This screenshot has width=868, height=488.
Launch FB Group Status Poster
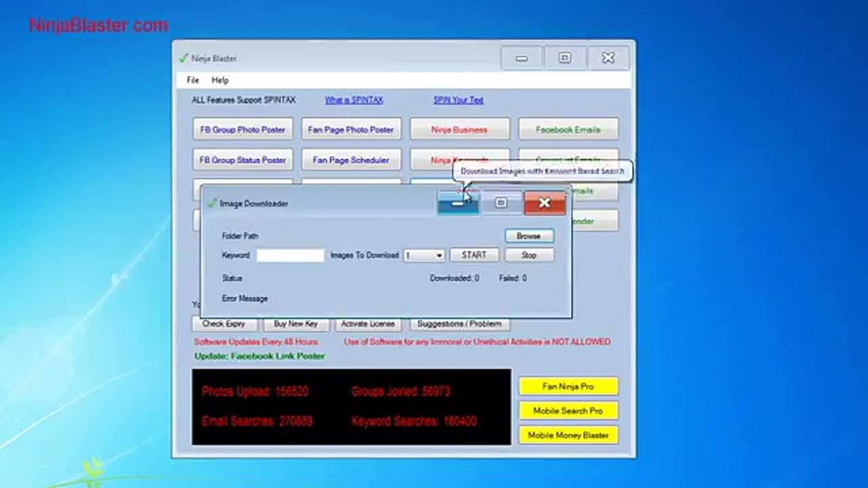tap(243, 160)
